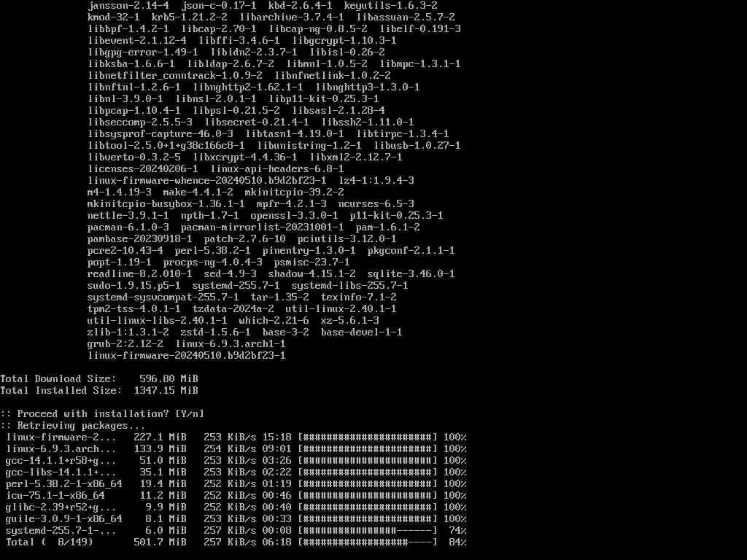Click the "Retrieving packages..." line
The width and height of the screenshot is (747, 560).
tap(74, 425)
